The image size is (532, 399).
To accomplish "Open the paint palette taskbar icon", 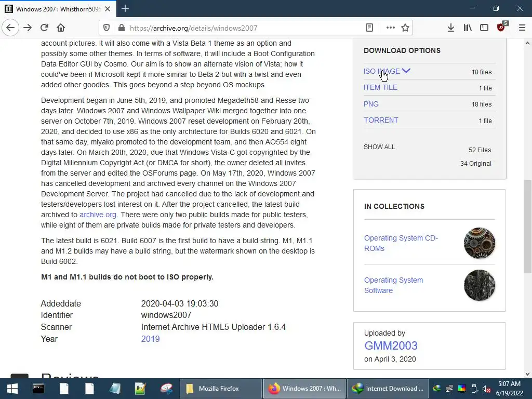I will 166,389.
